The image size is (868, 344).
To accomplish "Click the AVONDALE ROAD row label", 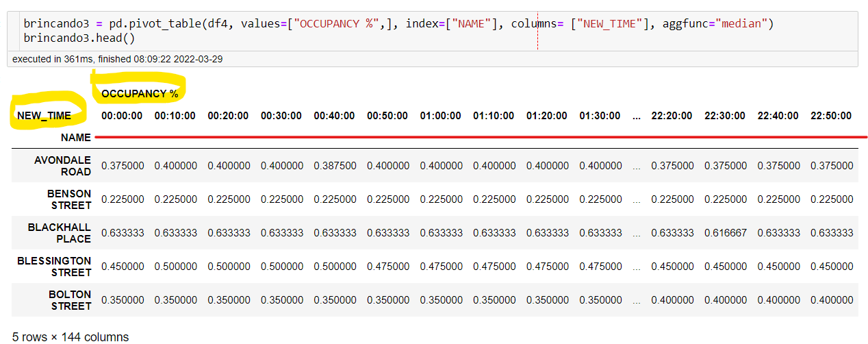I will pyautogui.click(x=62, y=166).
